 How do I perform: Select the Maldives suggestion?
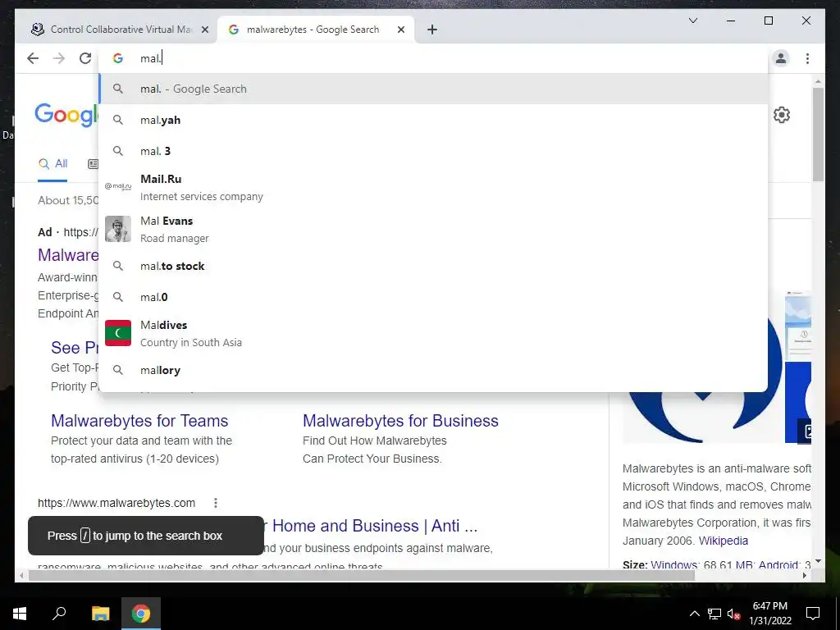click(x=434, y=333)
